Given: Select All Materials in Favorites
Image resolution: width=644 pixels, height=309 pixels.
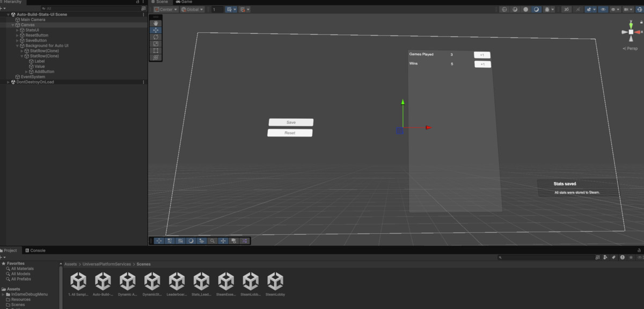Looking at the screenshot, I should click(x=22, y=269).
